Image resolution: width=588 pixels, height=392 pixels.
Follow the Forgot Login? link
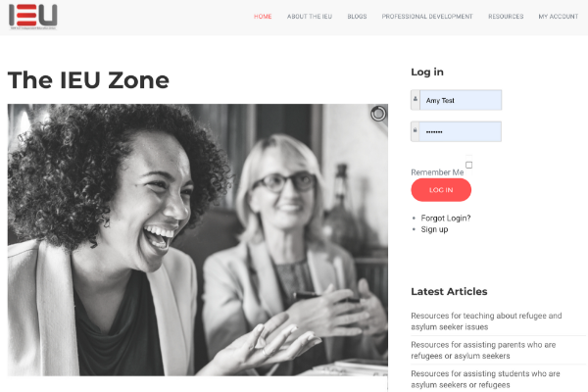coord(446,218)
